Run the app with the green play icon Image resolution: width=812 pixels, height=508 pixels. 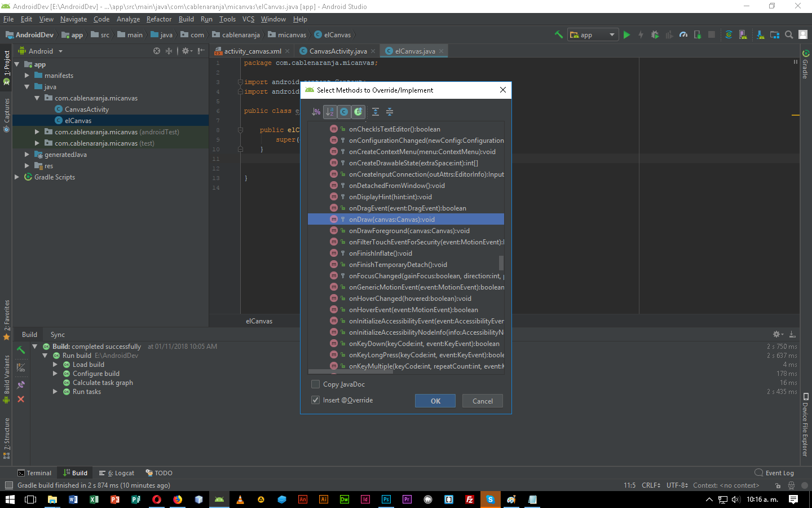(x=626, y=34)
